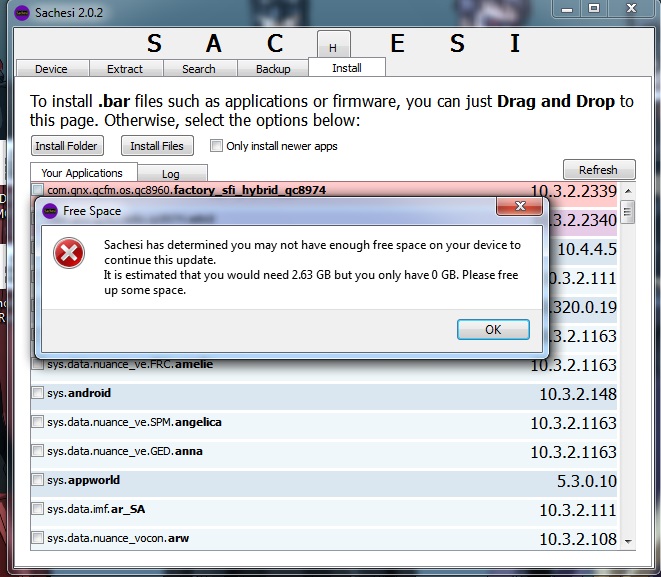Click OK in the Free Space dialog
Screen dimensions: 661x577
[x=493, y=329]
